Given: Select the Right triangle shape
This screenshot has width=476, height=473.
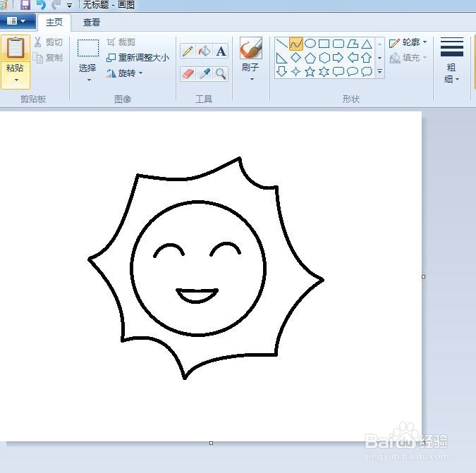Looking at the screenshot, I should (x=281, y=58).
